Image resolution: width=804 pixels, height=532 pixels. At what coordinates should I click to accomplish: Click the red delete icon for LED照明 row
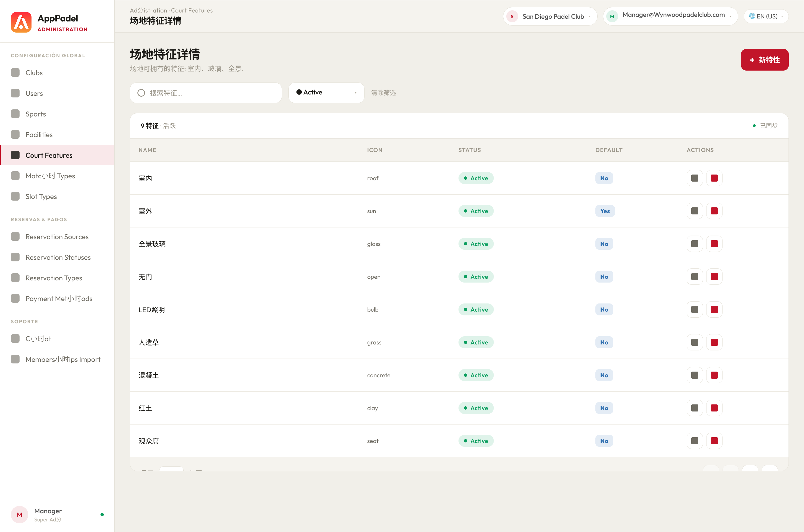tap(714, 309)
